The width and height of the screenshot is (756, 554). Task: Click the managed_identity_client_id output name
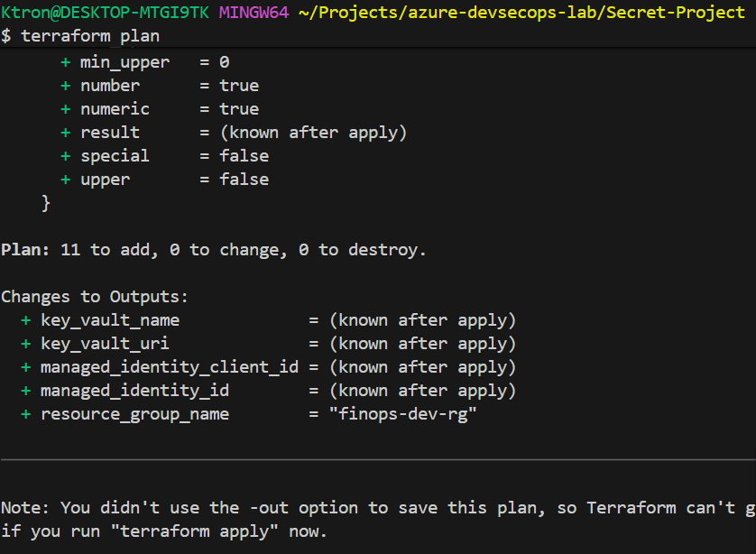tap(170, 367)
